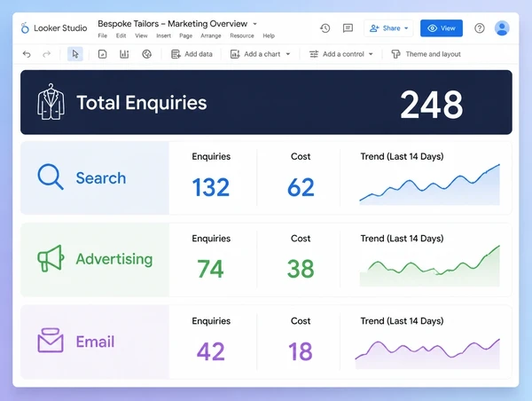Image resolution: width=532 pixels, height=401 pixels.
Task: Select the Total Enquiries heading text
Action: point(142,103)
